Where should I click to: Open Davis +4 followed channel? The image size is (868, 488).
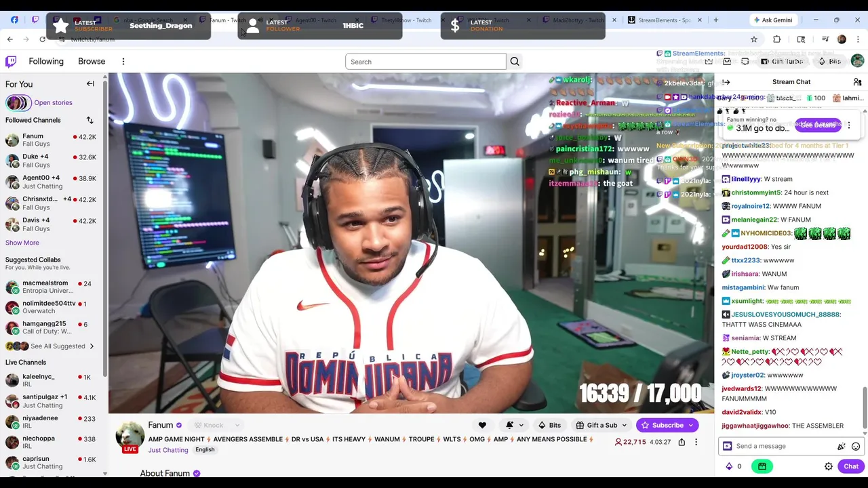click(52, 224)
